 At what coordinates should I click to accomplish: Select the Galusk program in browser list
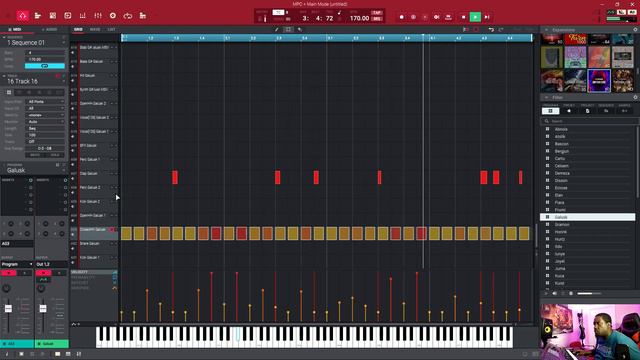pyautogui.click(x=588, y=217)
